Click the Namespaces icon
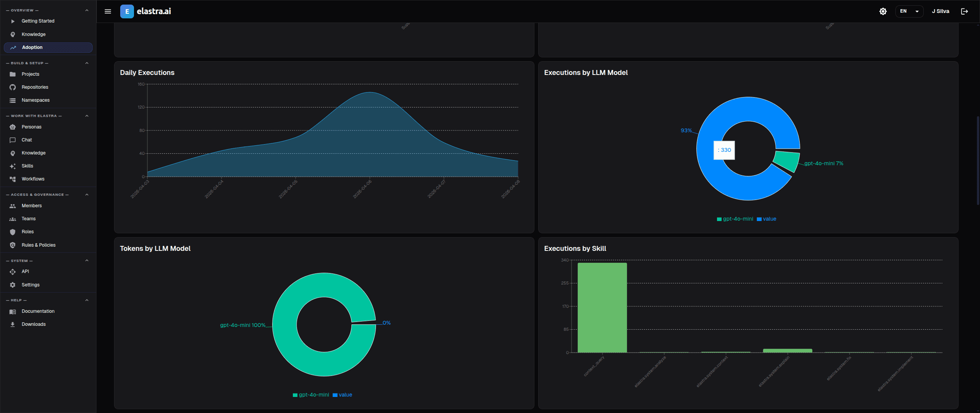This screenshot has height=413, width=980. (13, 100)
